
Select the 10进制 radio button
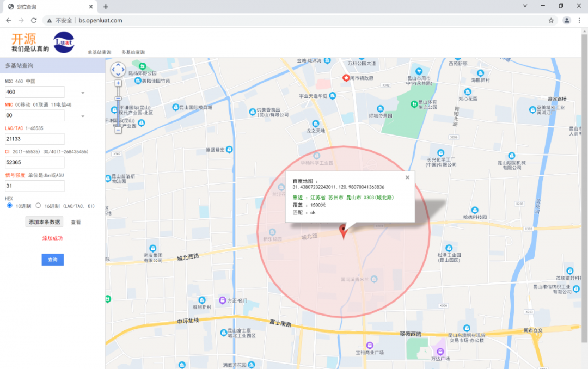coord(9,206)
